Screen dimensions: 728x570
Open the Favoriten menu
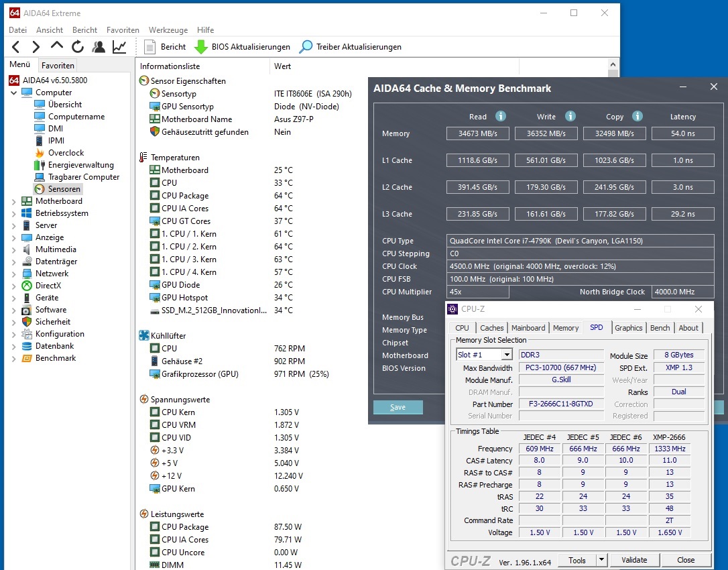pos(123,30)
